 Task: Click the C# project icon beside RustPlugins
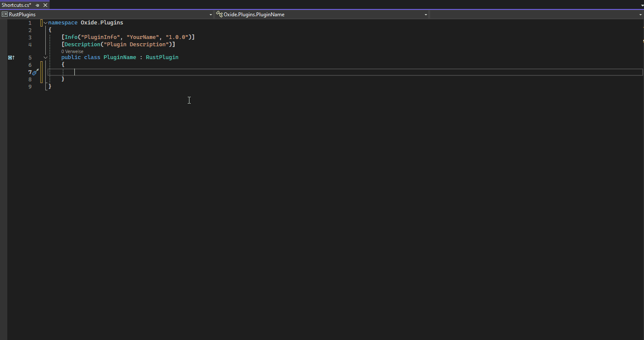coord(5,15)
